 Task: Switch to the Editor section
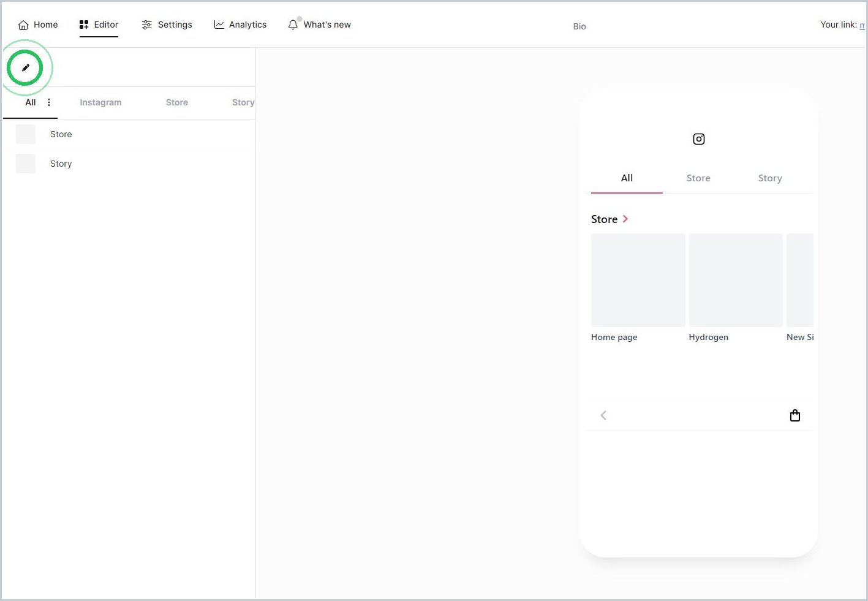[99, 25]
